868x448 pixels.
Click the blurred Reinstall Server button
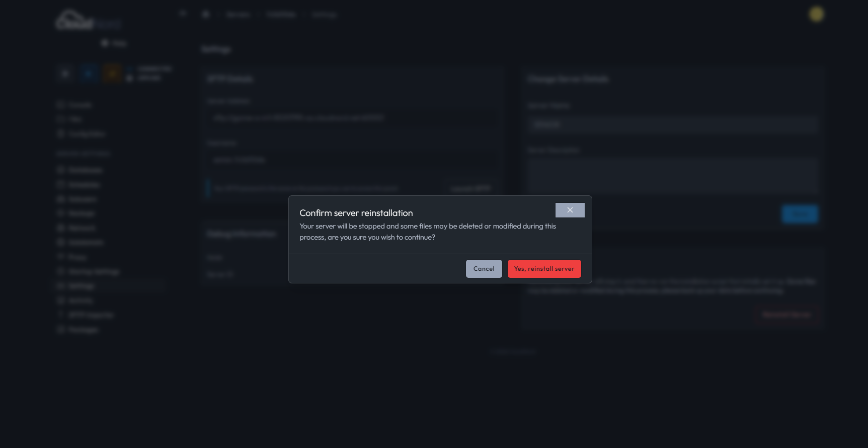point(786,315)
